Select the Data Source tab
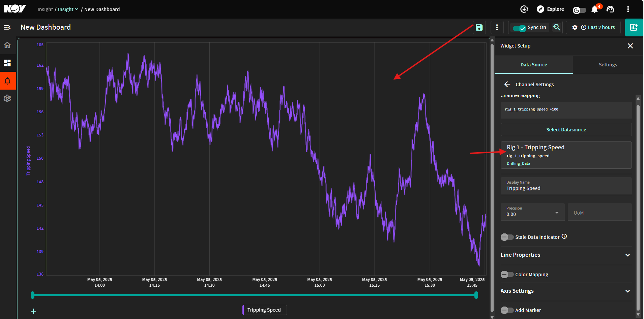This screenshot has width=644, height=319. click(534, 65)
